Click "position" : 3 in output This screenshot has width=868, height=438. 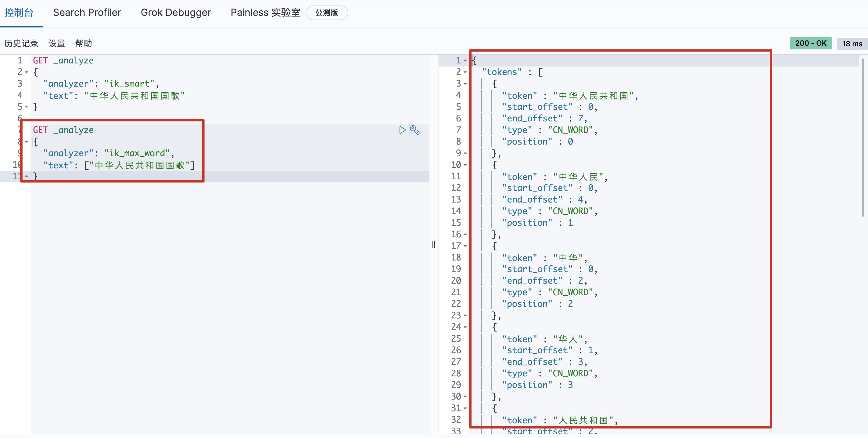(537, 385)
